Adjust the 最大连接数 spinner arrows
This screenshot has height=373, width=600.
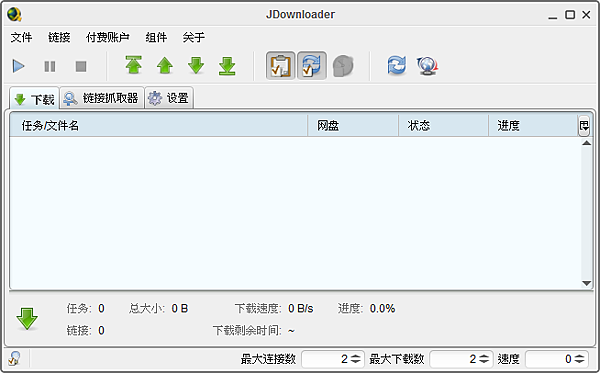pyautogui.click(x=356, y=359)
